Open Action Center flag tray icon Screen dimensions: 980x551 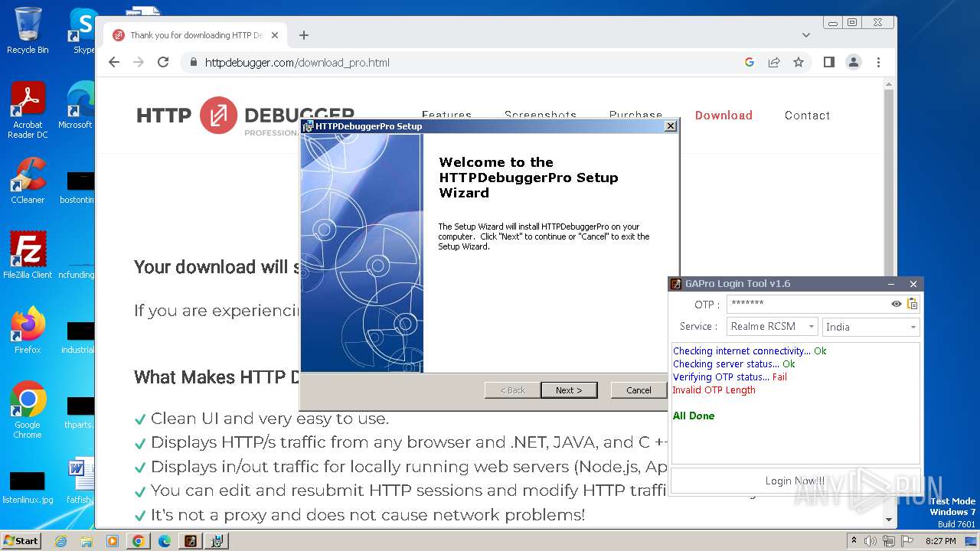tap(907, 541)
